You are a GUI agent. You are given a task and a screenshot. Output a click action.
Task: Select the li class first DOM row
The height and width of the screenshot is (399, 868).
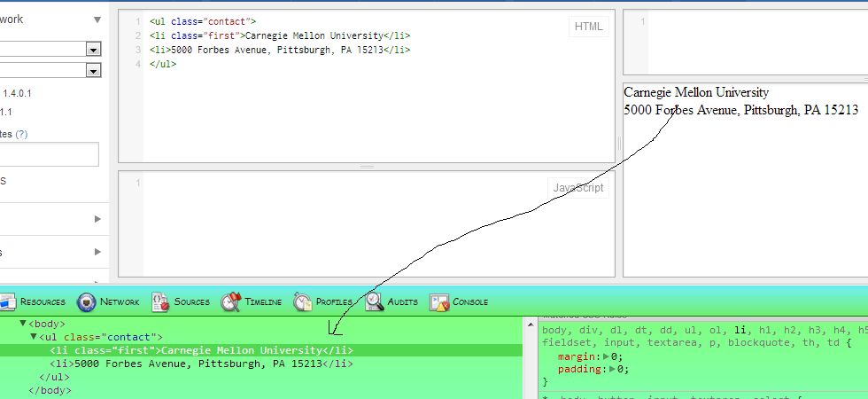(261, 351)
